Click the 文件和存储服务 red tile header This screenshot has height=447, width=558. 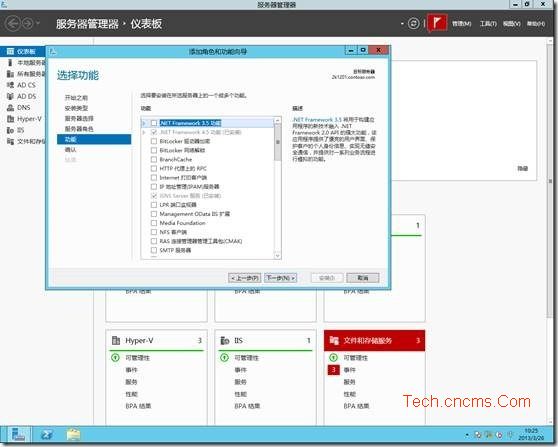[374, 340]
